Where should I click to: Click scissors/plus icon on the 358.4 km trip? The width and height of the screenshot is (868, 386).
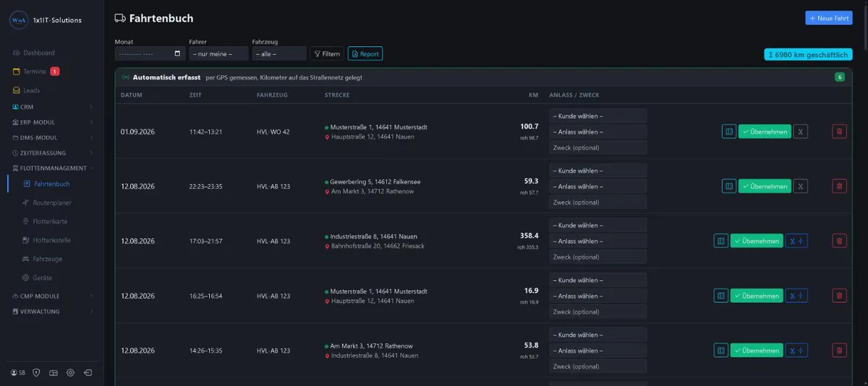[x=796, y=241]
